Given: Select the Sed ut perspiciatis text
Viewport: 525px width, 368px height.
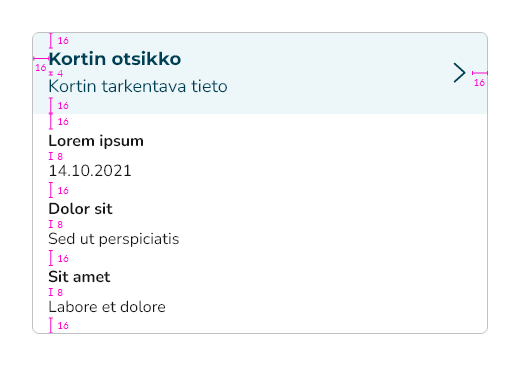Looking at the screenshot, I should 114,239.
